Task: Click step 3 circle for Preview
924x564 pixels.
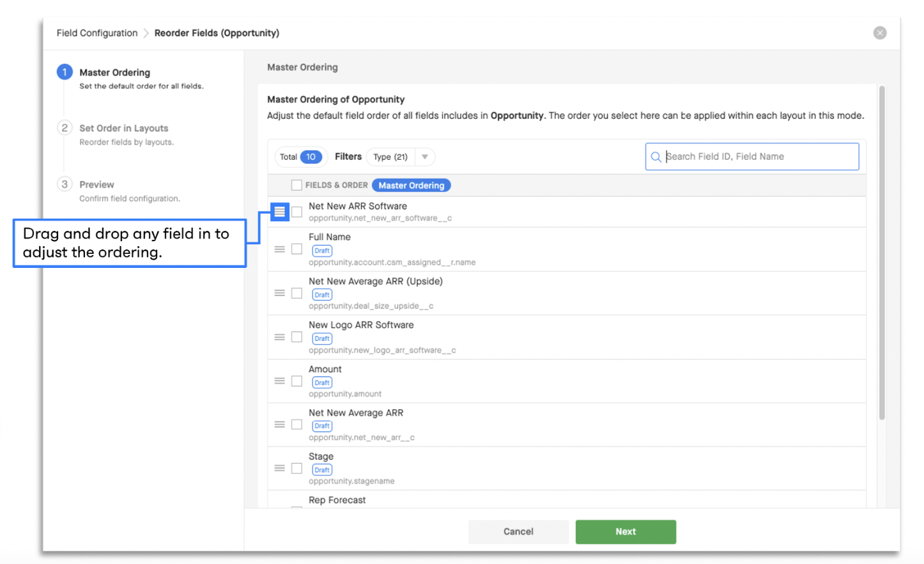Action: pos(65,184)
